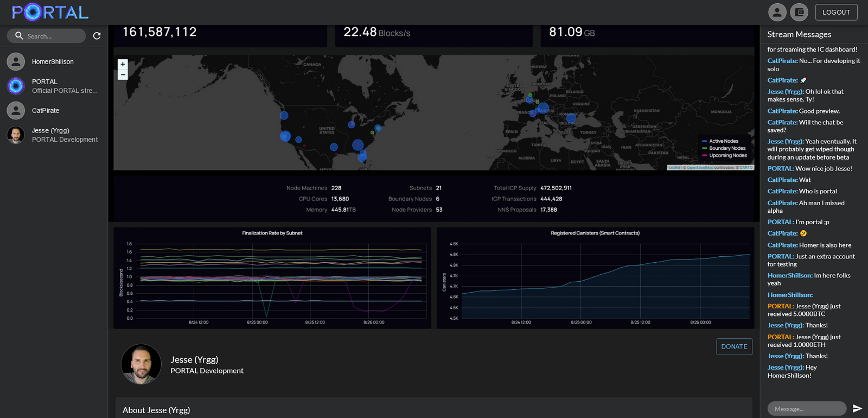Click the Message input field
Viewport: 868px width, 418px height.
click(807, 409)
